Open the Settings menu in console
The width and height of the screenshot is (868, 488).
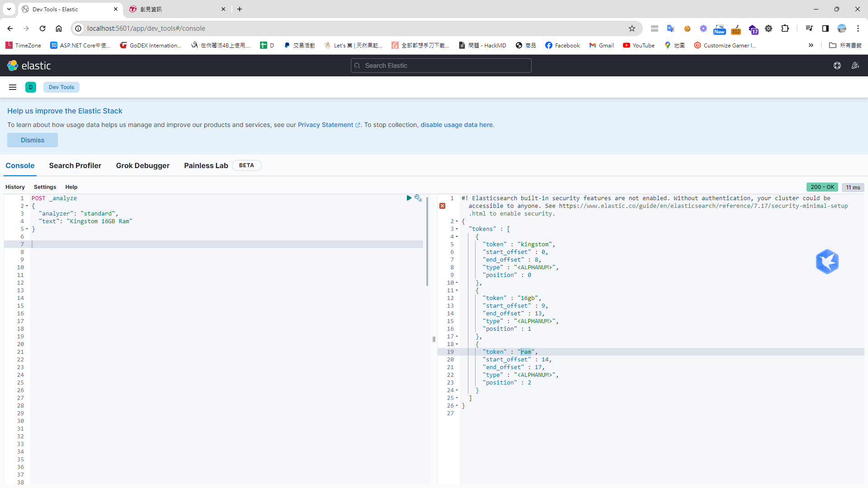(45, 187)
